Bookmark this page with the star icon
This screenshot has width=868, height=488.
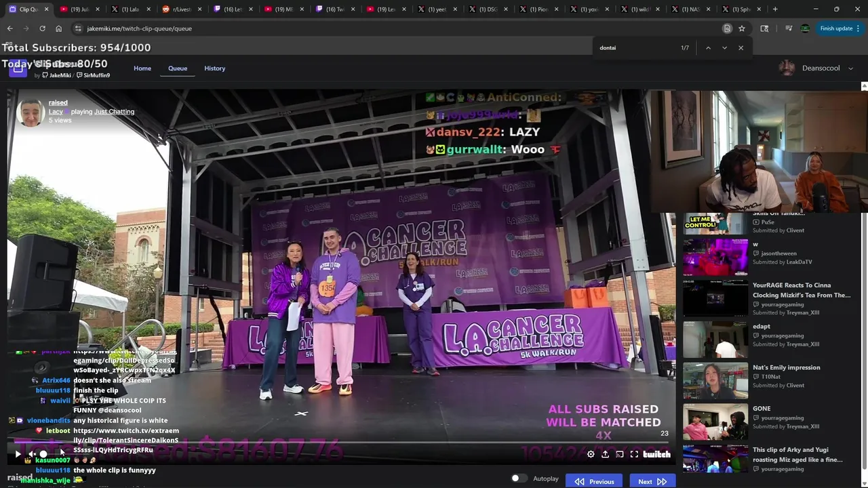pos(742,28)
